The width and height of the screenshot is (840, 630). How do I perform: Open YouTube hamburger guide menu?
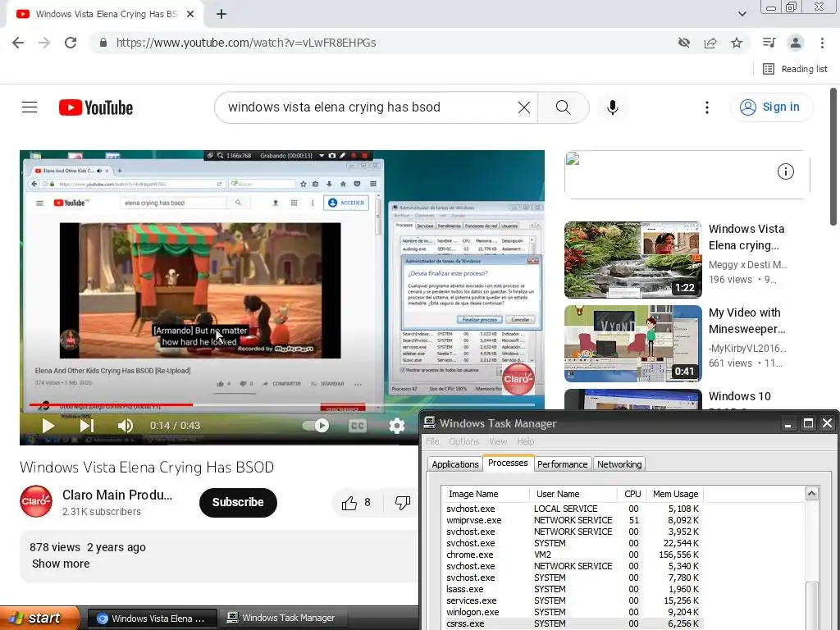30,107
